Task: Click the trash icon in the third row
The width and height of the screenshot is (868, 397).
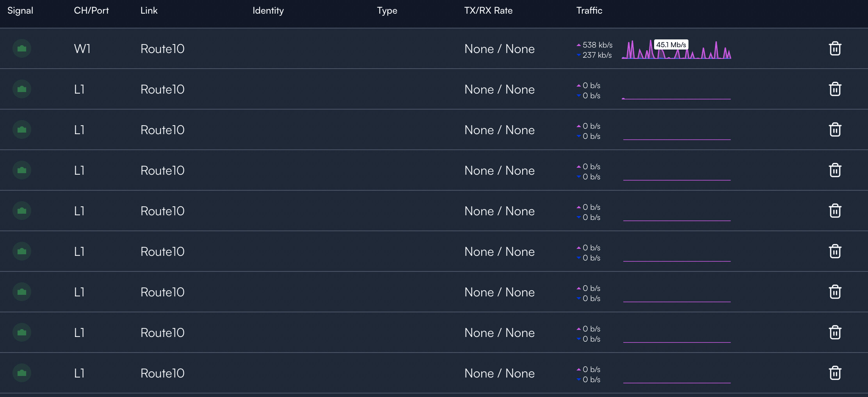Action: [x=835, y=130]
